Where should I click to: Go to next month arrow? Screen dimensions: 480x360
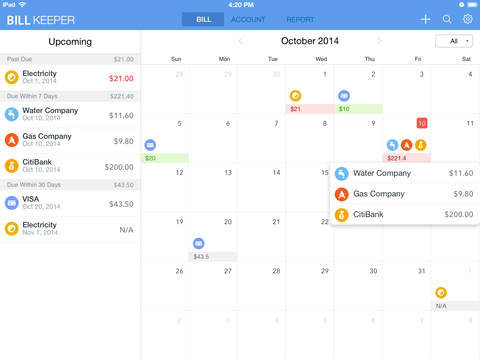(x=379, y=41)
